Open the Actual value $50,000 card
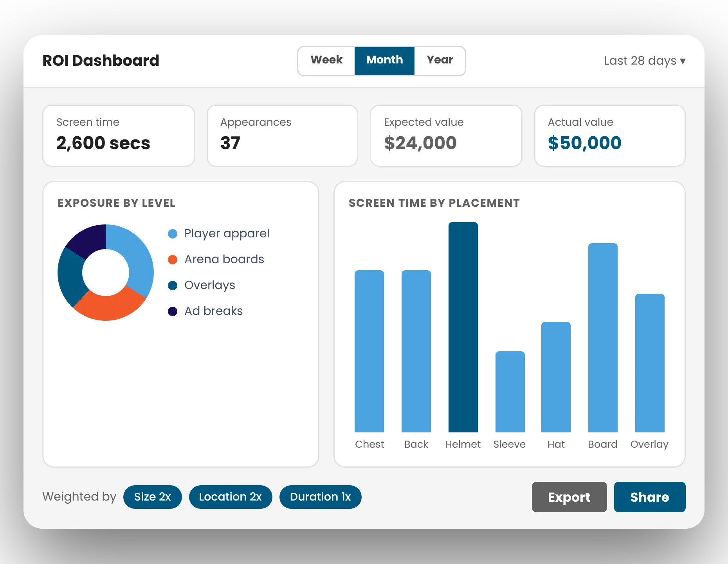Screen dimensions: 728x564 tap(610, 136)
